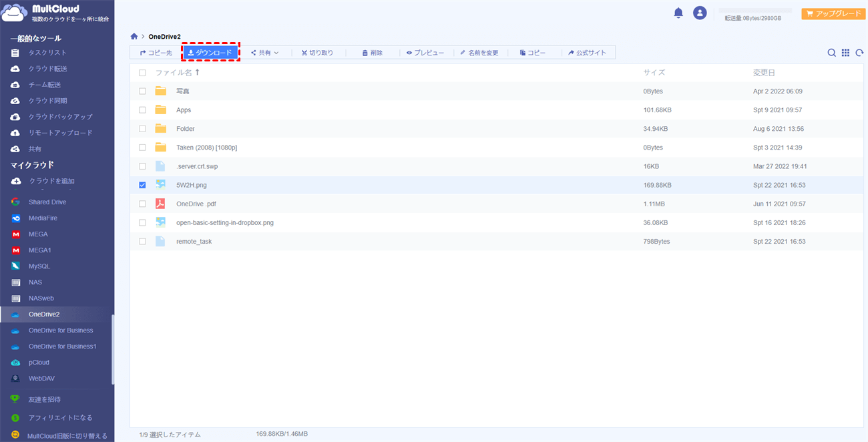Uncheck the 5W2H.png checkbox
The height and width of the screenshot is (442, 868).
(142, 185)
